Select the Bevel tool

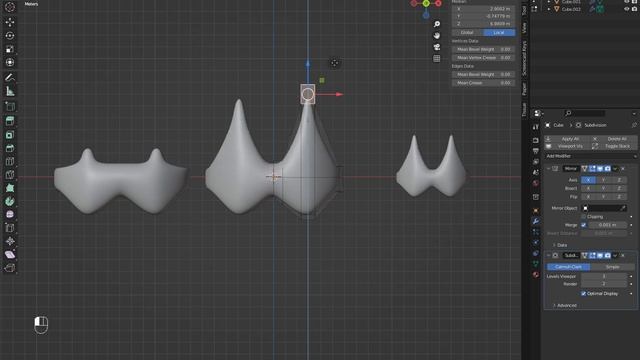[10, 148]
